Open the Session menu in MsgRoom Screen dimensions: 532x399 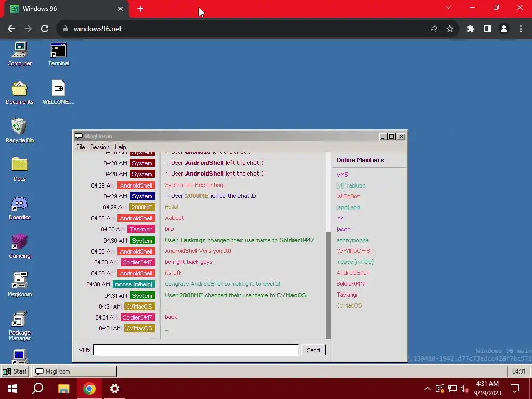pyautogui.click(x=100, y=147)
